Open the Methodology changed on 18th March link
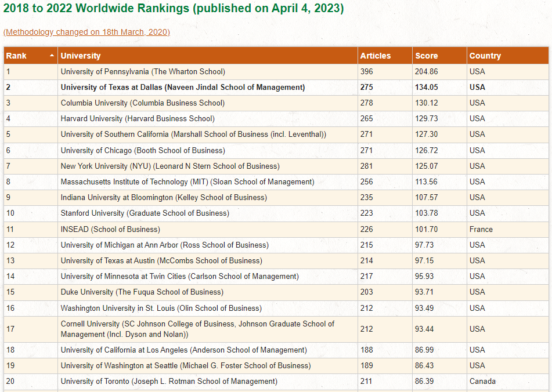This screenshot has height=392, width=552. point(86,32)
